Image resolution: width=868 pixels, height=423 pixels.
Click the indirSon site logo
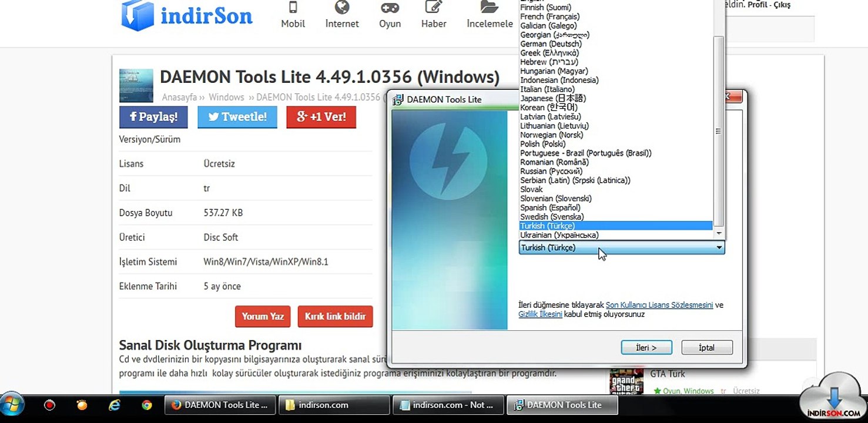[187, 15]
